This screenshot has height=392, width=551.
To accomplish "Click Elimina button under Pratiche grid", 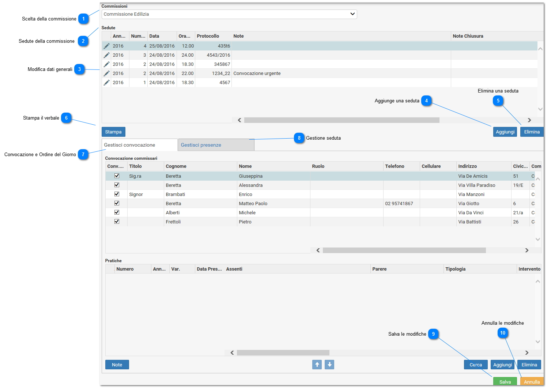I will (x=529, y=365).
